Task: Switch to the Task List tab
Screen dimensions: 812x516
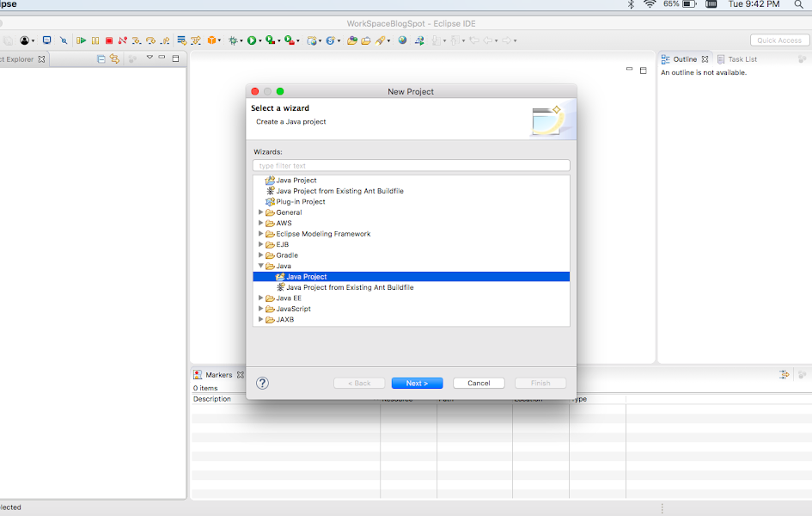Action: pos(737,59)
